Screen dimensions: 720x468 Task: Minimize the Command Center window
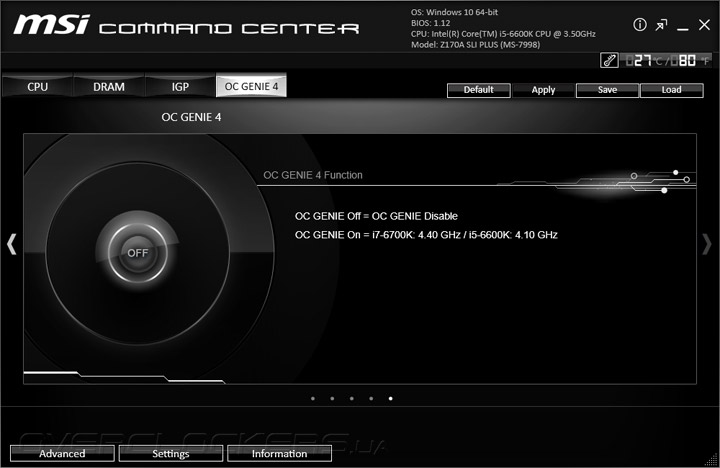pyautogui.click(x=683, y=28)
